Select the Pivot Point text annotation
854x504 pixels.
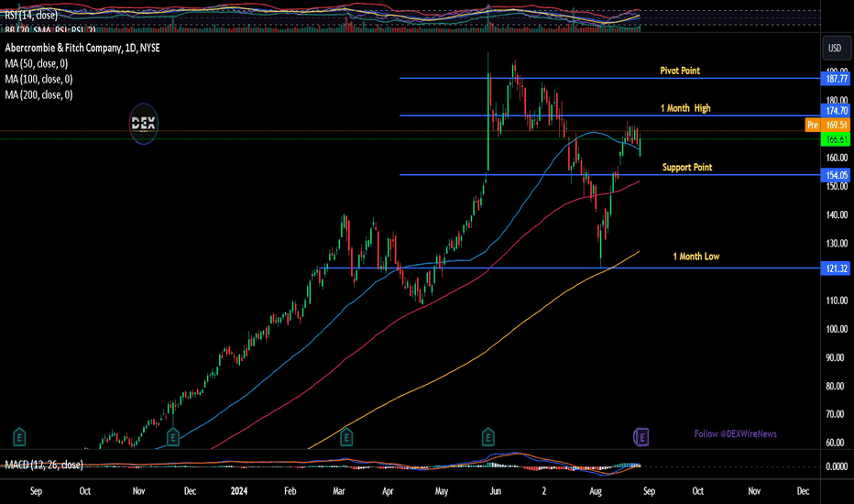click(680, 71)
